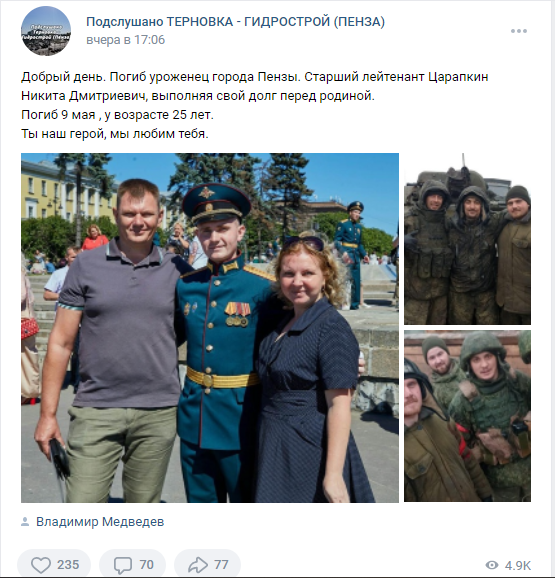
Task: Click the 235 likes counter
Action: pyautogui.click(x=68, y=565)
